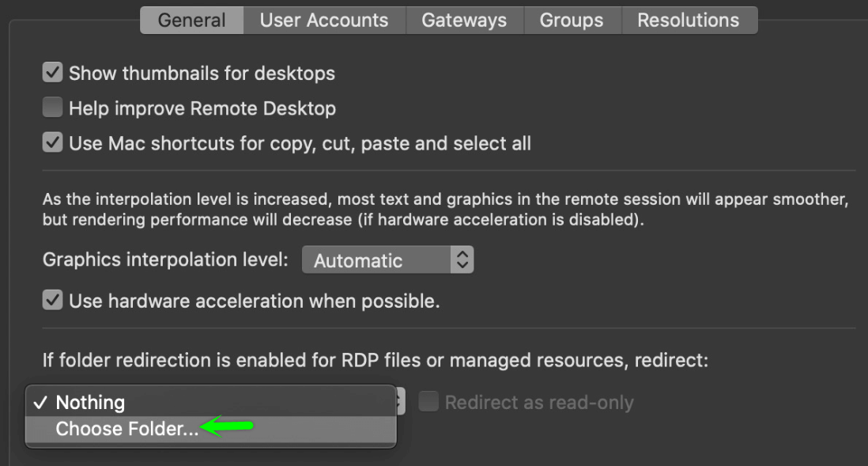Select Nothing in the redirect menu
Image resolution: width=868 pixels, height=466 pixels.
[211, 402]
